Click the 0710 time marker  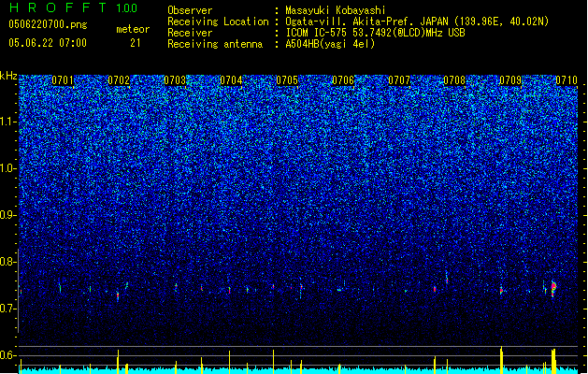pos(566,80)
